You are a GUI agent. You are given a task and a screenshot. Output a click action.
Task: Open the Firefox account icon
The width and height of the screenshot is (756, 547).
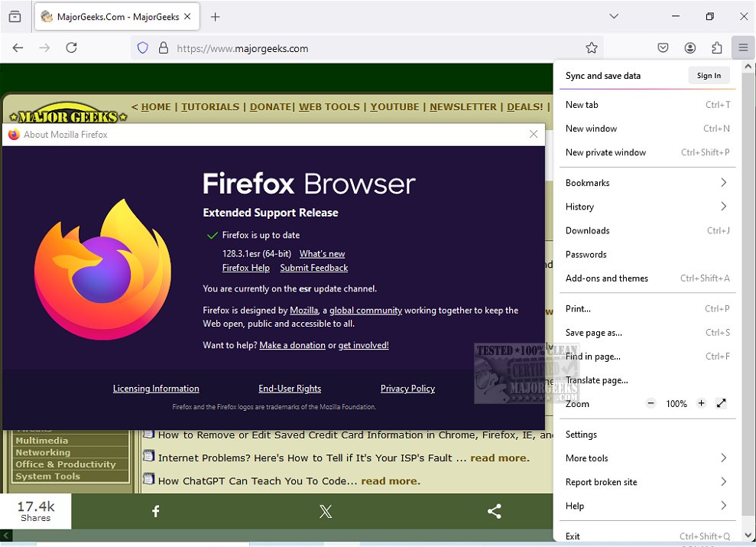690,47
